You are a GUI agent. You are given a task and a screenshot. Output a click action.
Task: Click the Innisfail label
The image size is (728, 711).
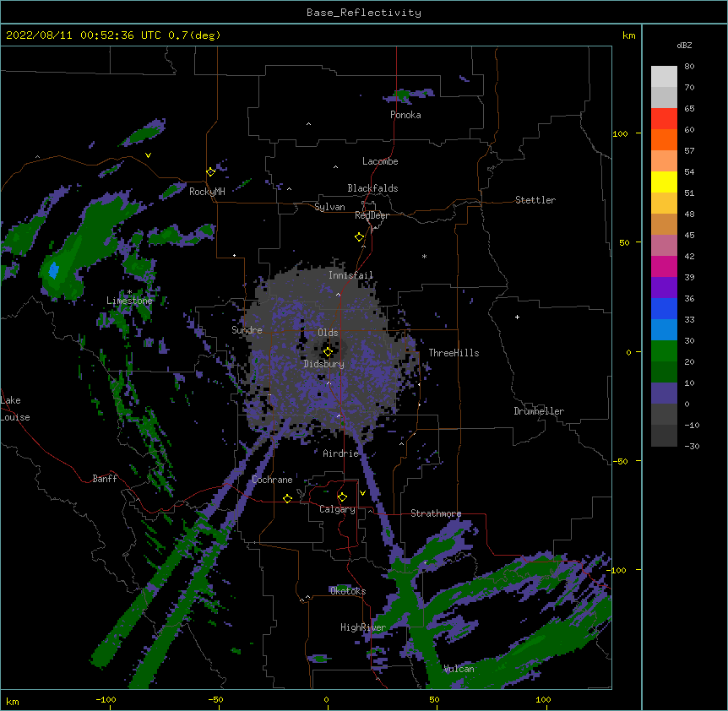tap(350, 275)
